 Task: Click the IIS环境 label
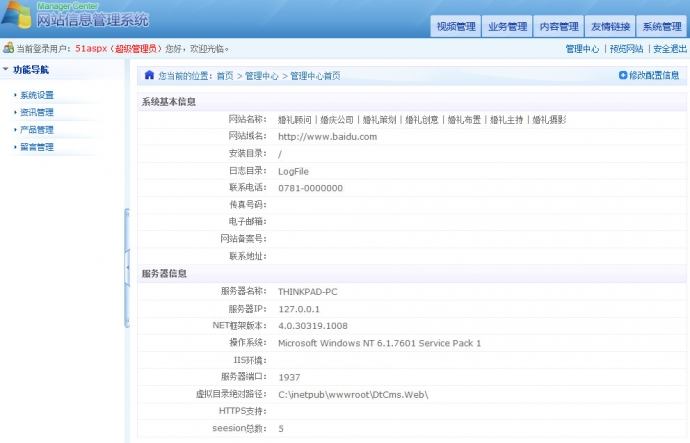click(x=250, y=360)
